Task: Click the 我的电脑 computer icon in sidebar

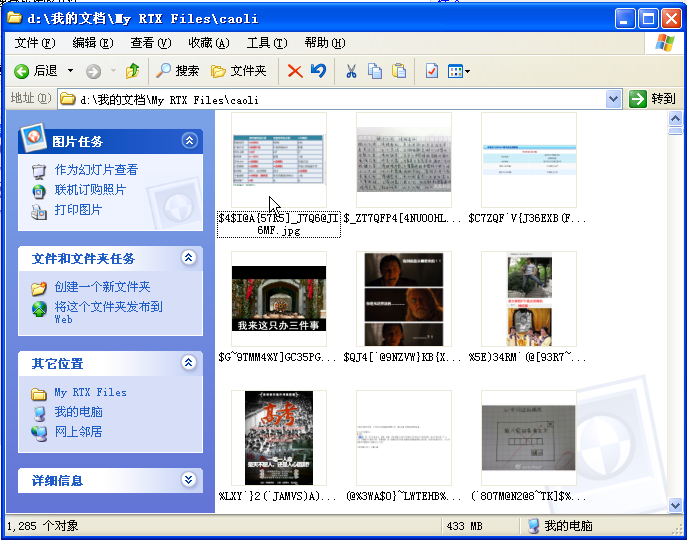Action: [39, 413]
